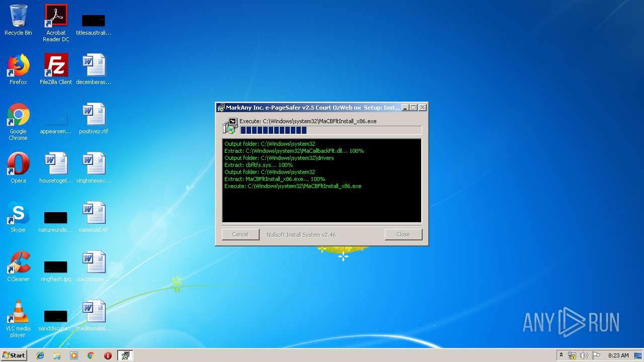Click 'Extract: MaCBFltInstall_x86.exe... 100%' log line
This screenshot has width=644, height=362.
tap(275, 179)
